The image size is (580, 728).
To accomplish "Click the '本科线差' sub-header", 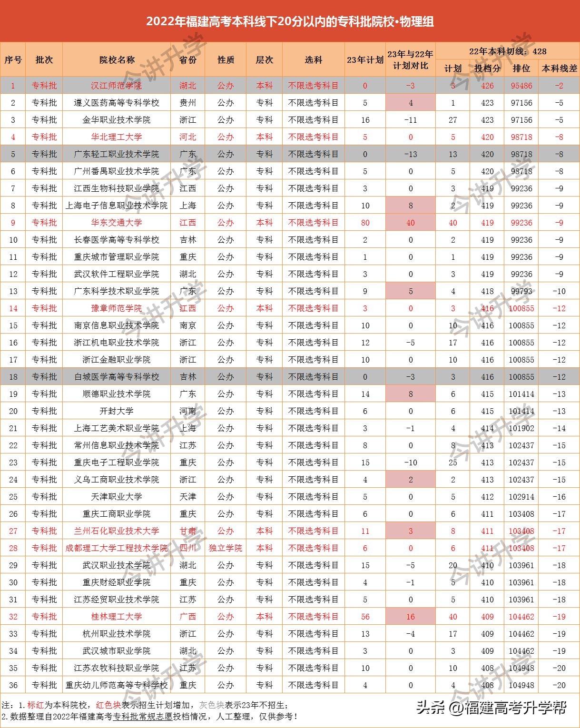I will tap(560, 69).
